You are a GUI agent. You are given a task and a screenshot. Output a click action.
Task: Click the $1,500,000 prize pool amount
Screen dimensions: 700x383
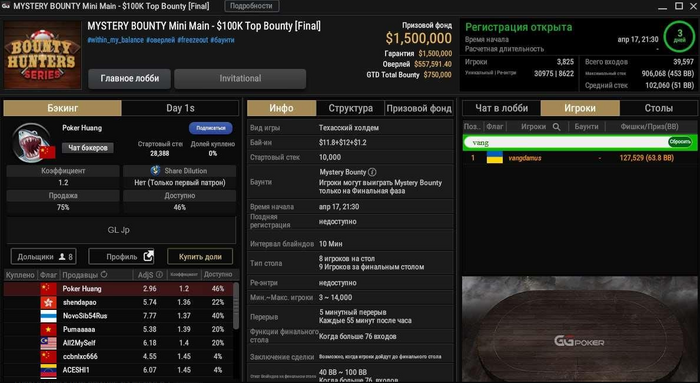tap(419, 39)
